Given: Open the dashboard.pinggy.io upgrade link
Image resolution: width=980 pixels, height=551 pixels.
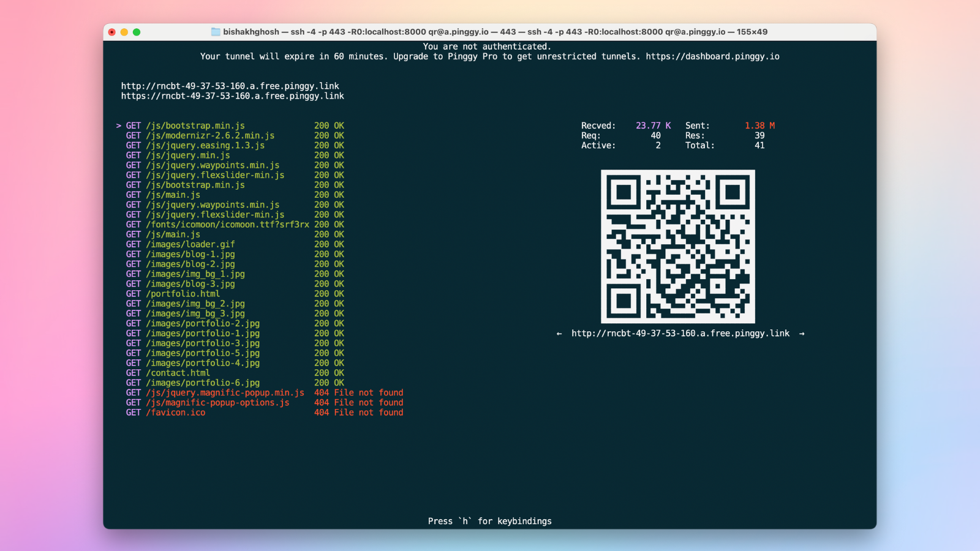Looking at the screenshot, I should (x=712, y=56).
